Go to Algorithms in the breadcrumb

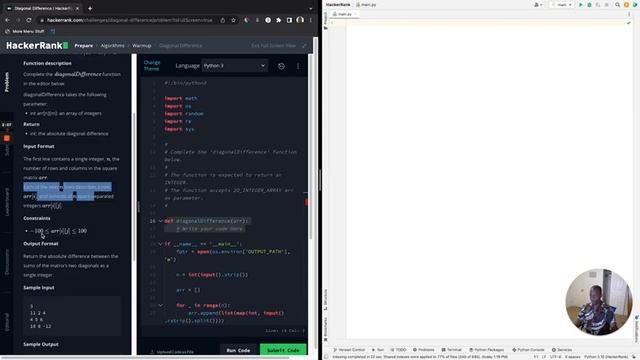112,46
